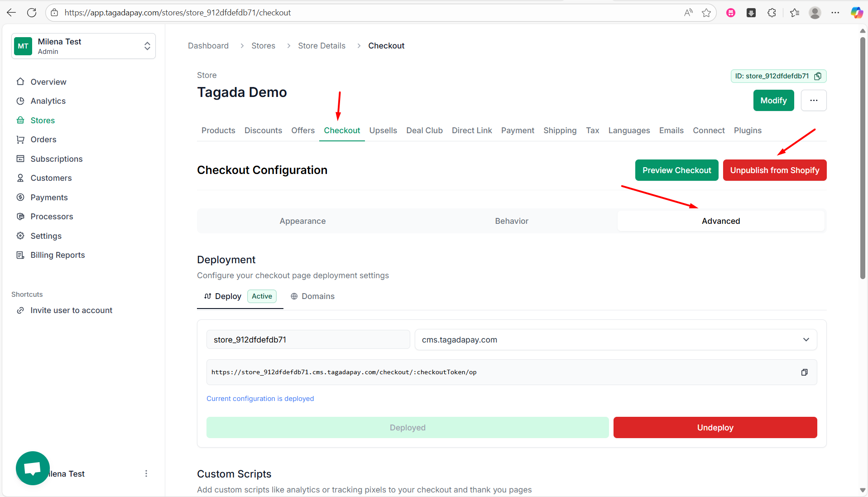Open Settings in sidebar
This screenshot has height=497, width=868.
pos(46,236)
